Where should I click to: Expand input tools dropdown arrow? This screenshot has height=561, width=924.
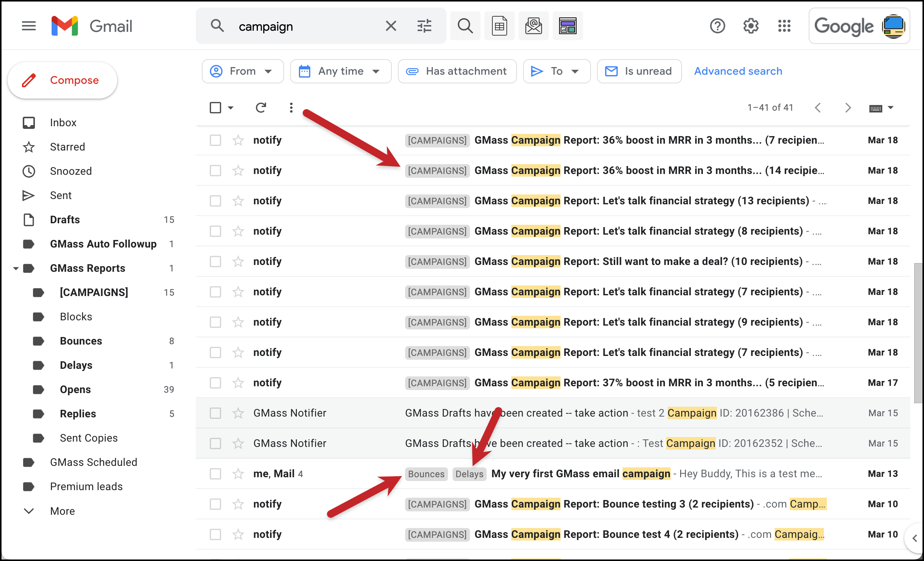(x=891, y=108)
